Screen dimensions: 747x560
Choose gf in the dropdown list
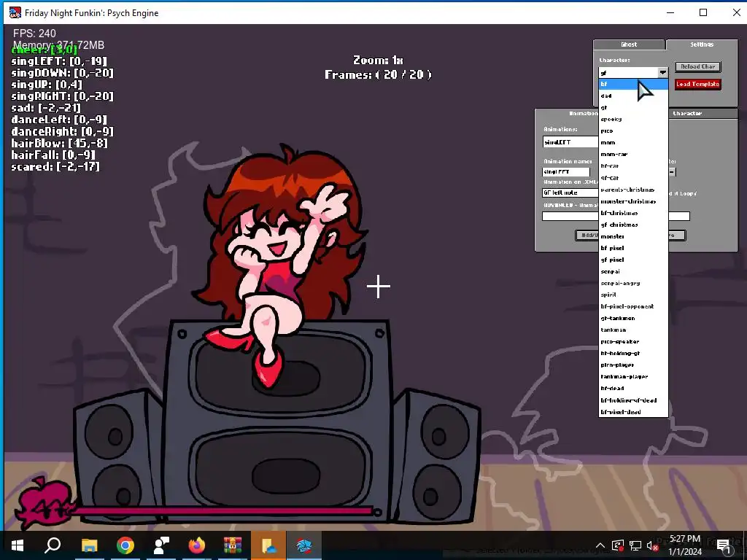tap(633, 107)
